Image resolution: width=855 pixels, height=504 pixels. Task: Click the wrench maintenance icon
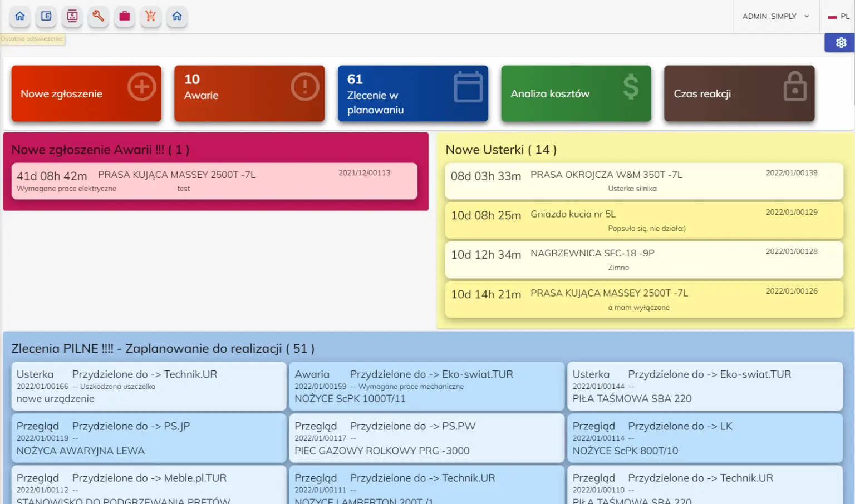98,16
